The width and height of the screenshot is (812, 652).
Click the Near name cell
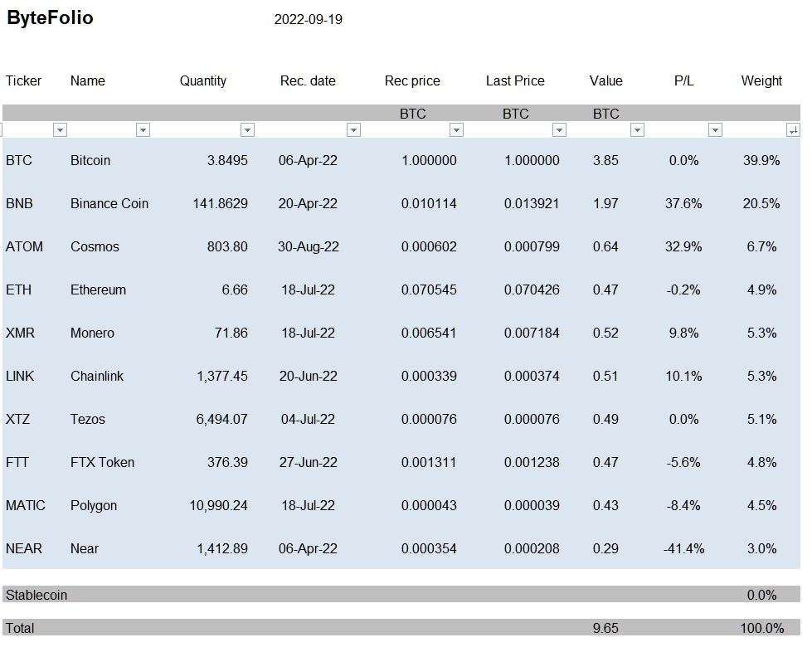[x=85, y=548]
